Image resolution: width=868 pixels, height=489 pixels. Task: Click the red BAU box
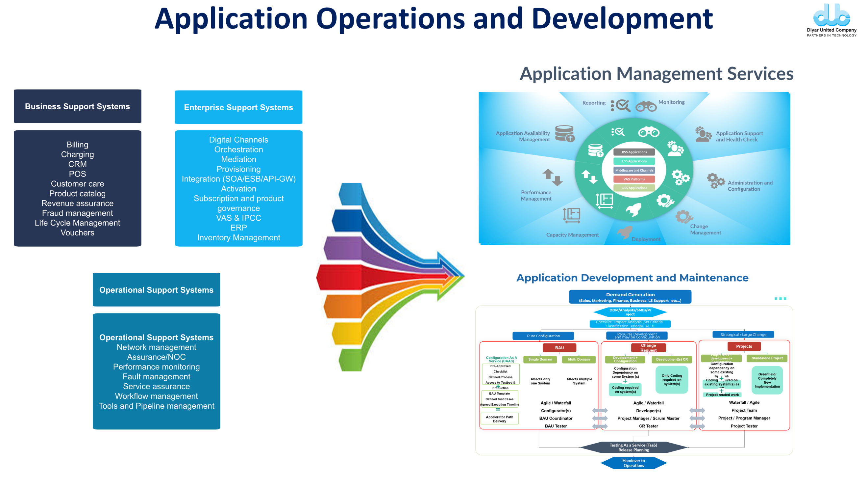(x=559, y=347)
